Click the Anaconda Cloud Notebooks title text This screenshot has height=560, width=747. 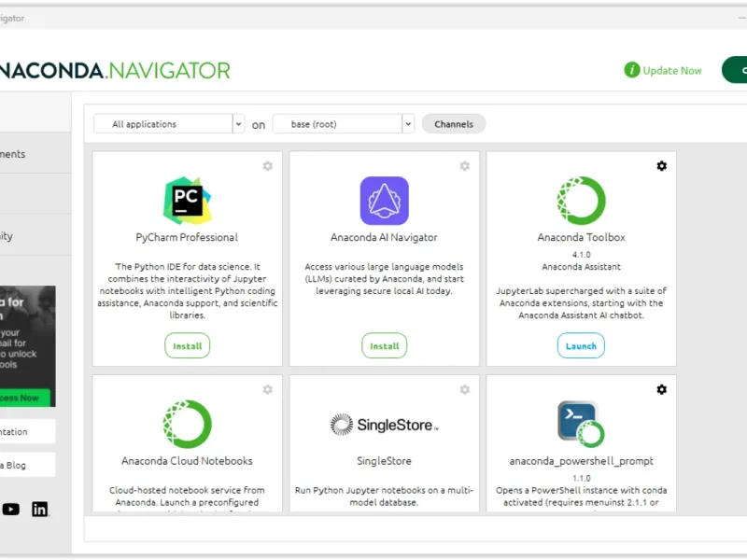[187, 461]
